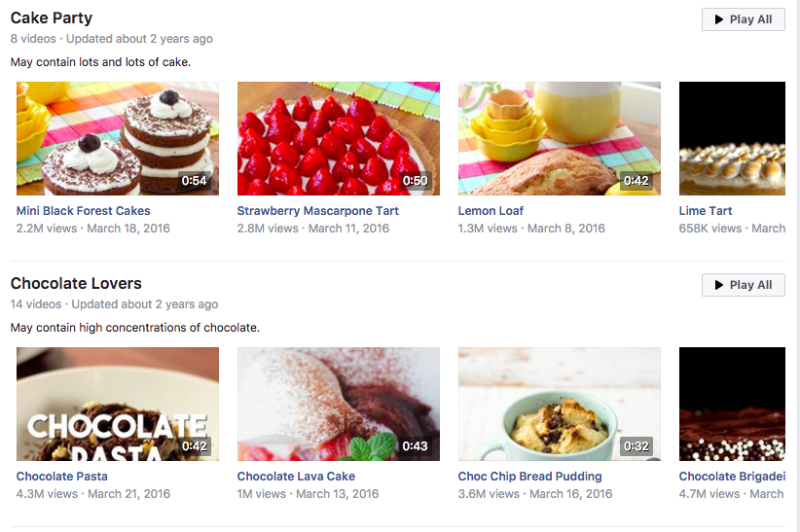800x532 pixels.
Task: Open the Chocolate Lovers playlist heading
Action: point(76,283)
